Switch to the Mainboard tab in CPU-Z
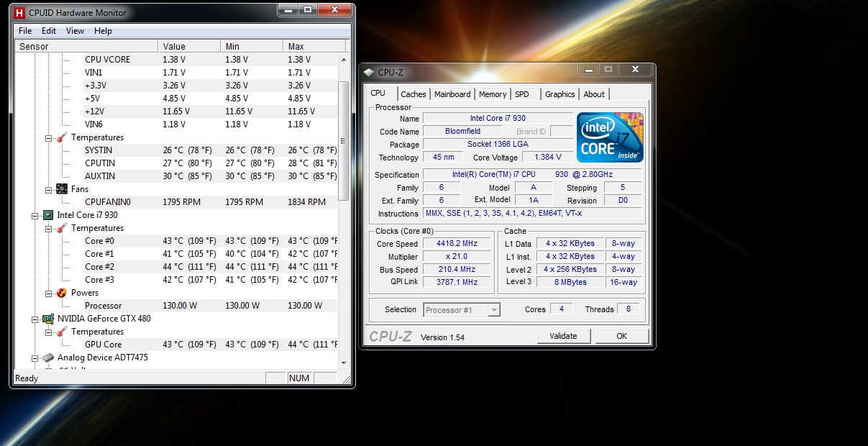Screen dimensions: 868x446 click(452, 94)
